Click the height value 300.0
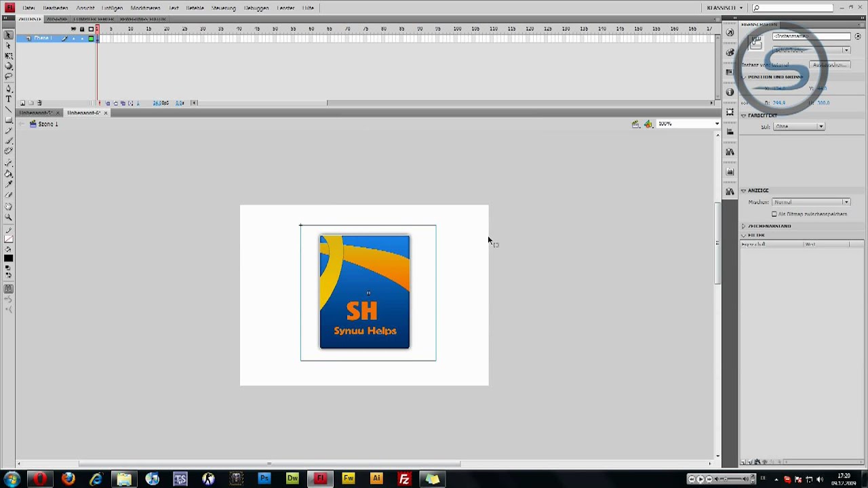The image size is (868, 488). coord(823,103)
